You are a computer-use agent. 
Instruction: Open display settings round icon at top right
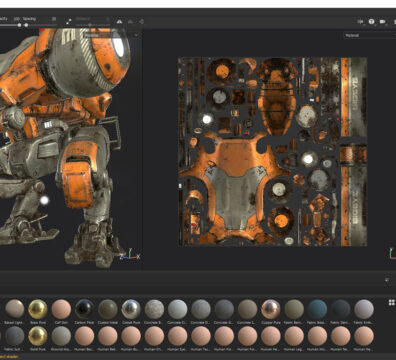371,22
